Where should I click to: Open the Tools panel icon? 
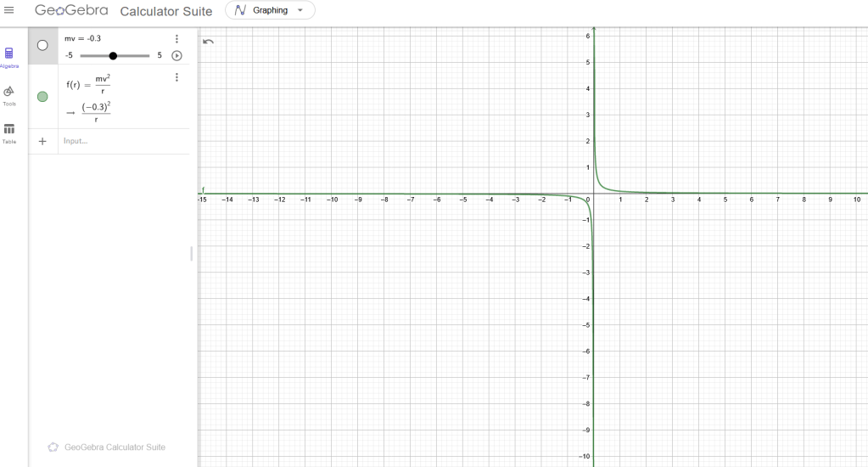click(9, 92)
